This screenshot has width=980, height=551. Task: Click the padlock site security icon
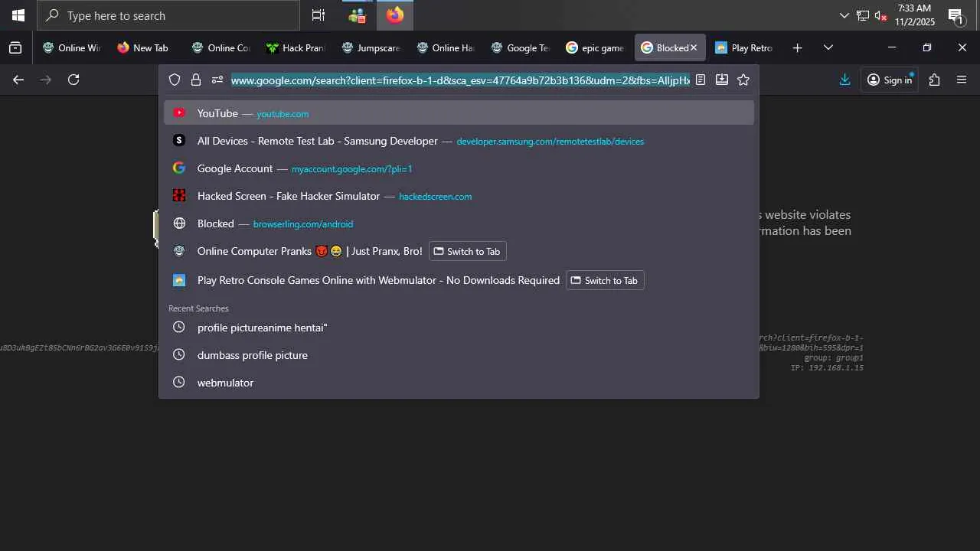[196, 80]
